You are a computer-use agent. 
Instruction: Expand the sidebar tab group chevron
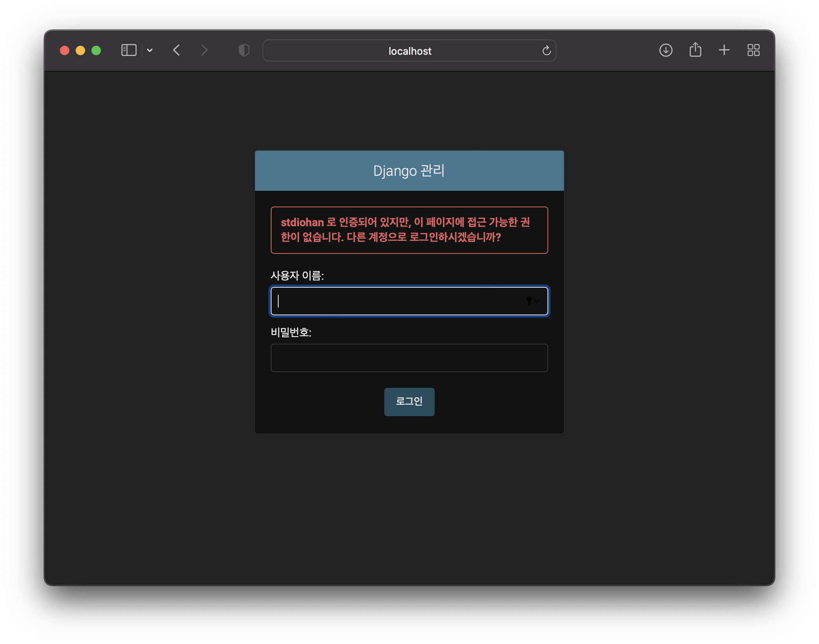coord(150,50)
